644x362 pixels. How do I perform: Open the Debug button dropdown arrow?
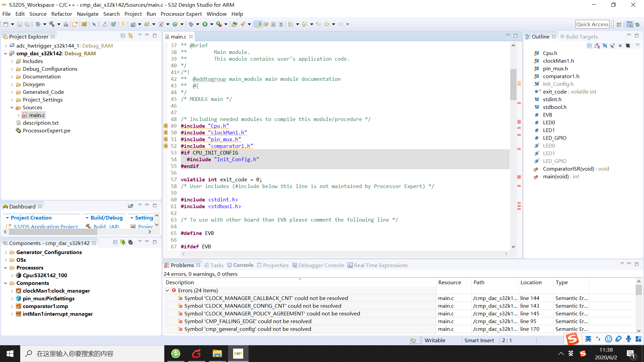pyautogui.click(x=198, y=24)
